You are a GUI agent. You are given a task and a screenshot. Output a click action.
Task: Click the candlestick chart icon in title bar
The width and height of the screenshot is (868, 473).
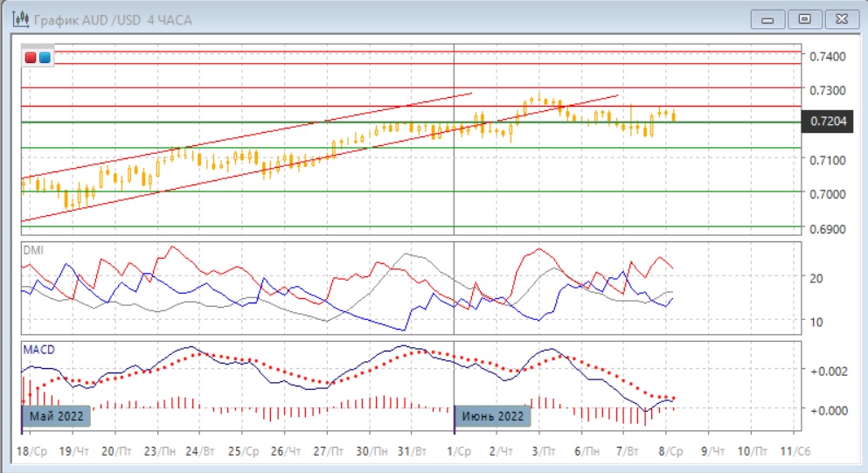tap(17, 18)
